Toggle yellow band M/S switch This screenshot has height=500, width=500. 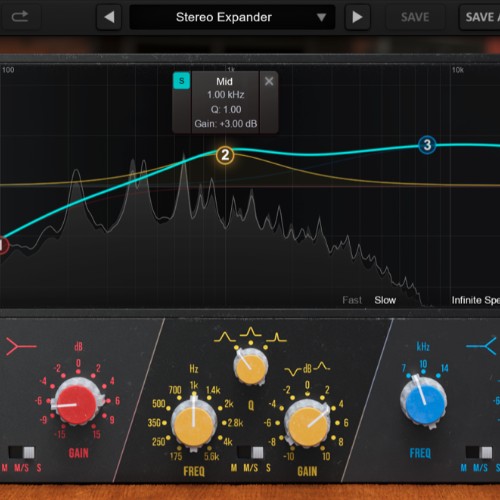point(250,453)
